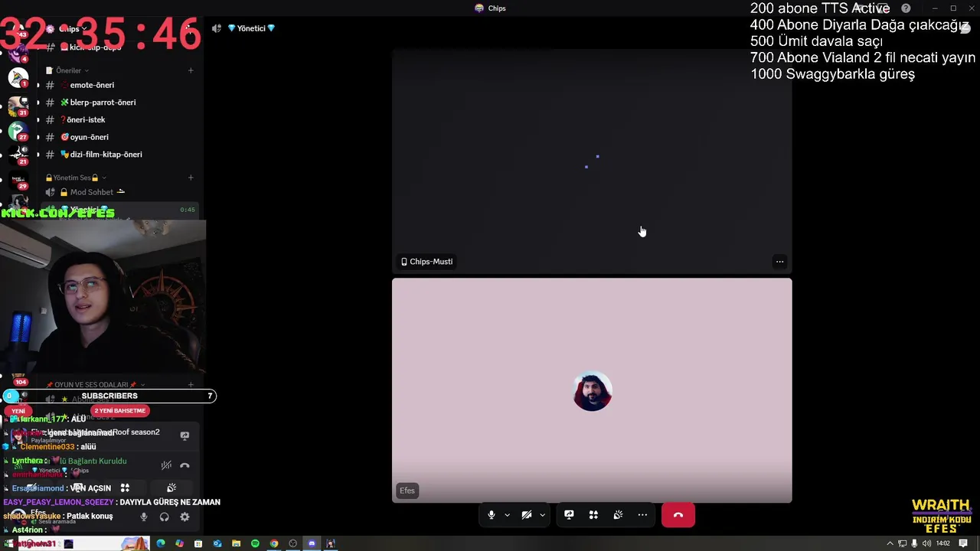Jump to 2 YENİ BAHSETME mentions

click(119, 411)
